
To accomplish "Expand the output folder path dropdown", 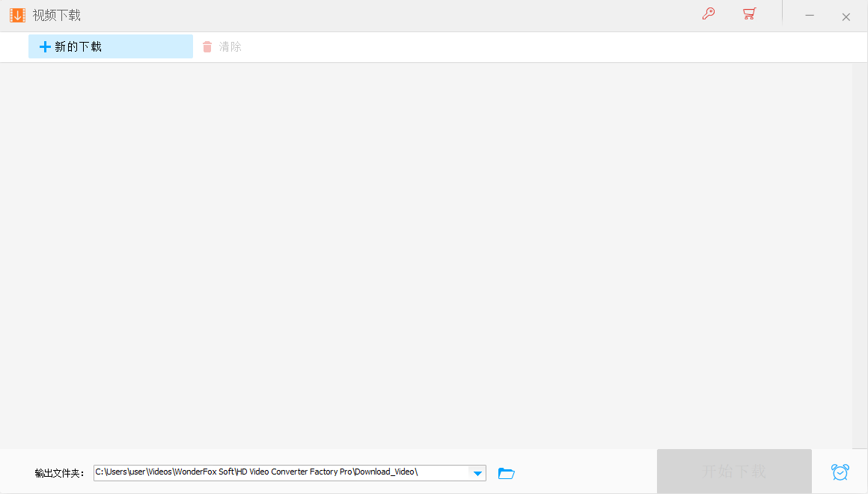I will click(x=477, y=473).
